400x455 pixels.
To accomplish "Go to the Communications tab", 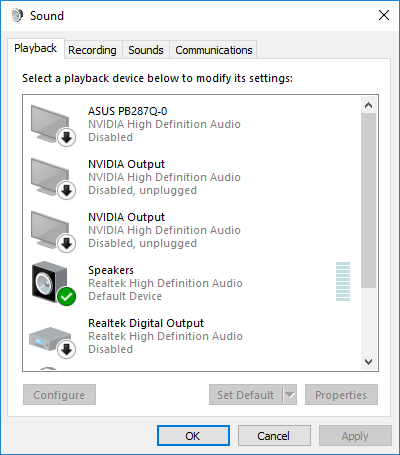I will (x=214, y=50).
